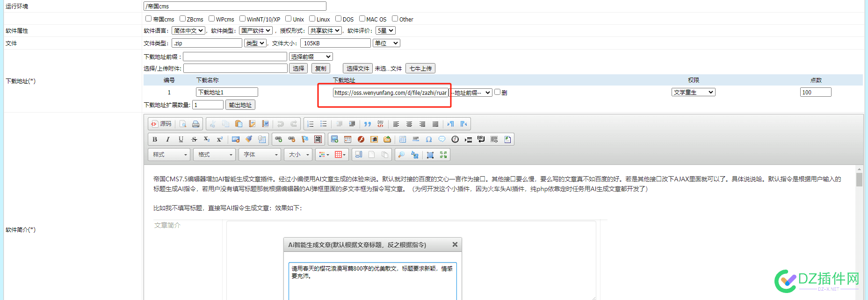
Task: Open the --地址前缀-- dropdown
Action: (x=471, y=93)
